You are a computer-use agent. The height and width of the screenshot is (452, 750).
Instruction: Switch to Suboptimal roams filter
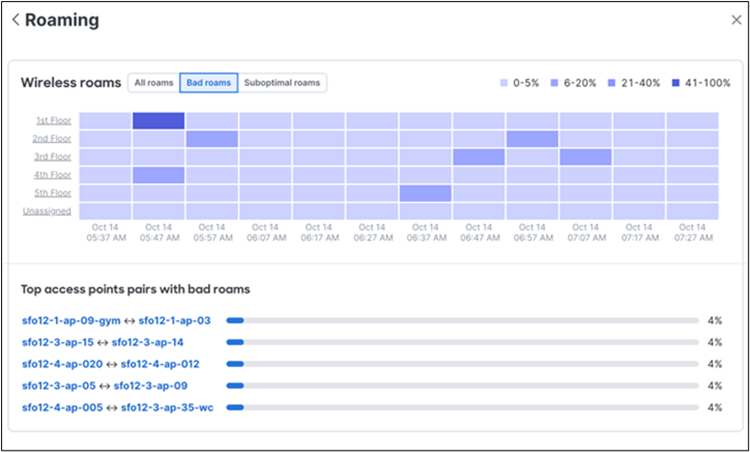pyautogui.click(x=282, y=83)
